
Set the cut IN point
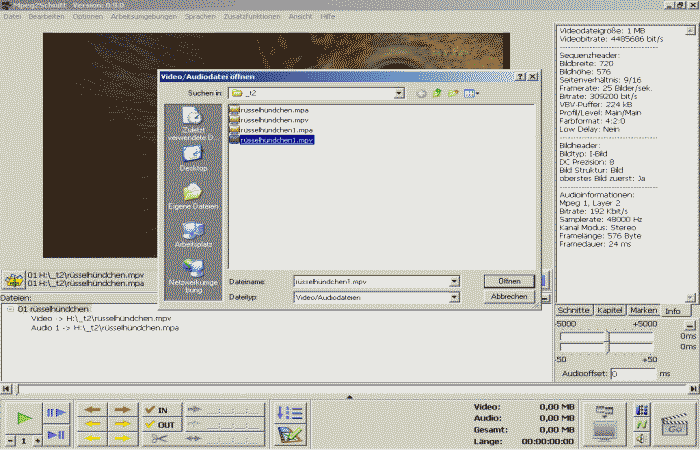160,410
